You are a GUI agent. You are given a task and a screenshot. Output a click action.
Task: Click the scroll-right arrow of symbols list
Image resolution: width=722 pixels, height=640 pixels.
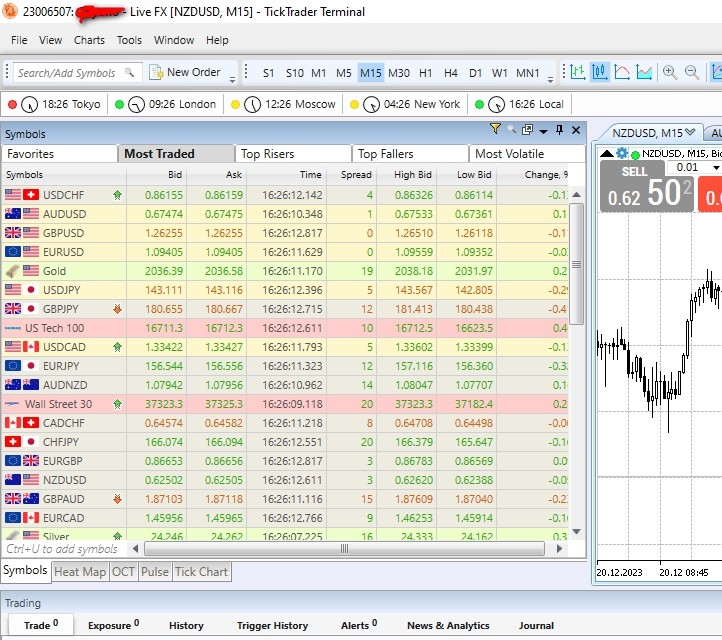pos(559,548)
